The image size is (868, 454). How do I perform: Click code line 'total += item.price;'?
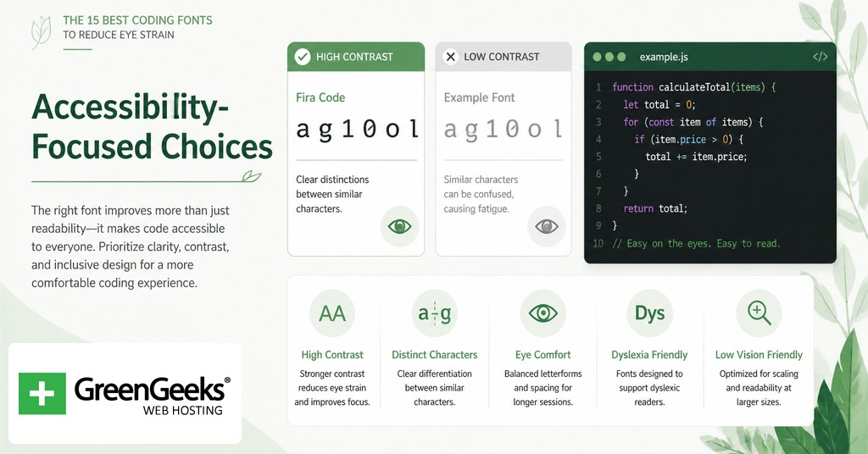(x=697, y=157)
